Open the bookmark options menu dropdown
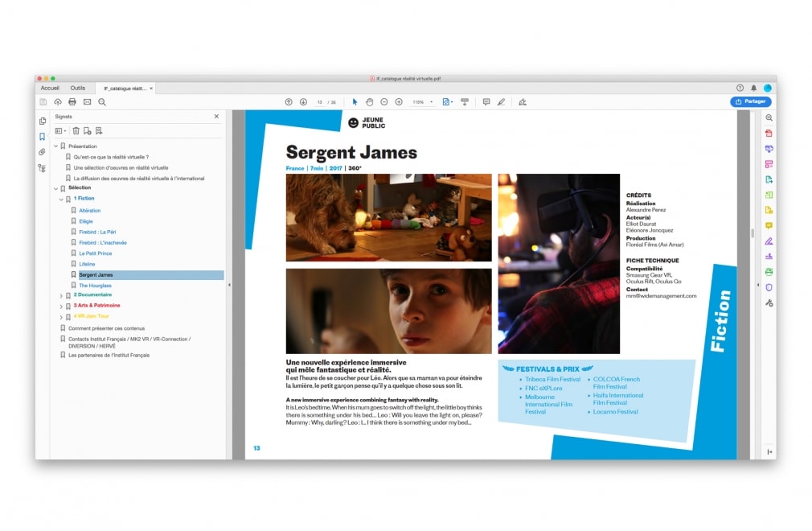Viewport: 812px width, 531px height. pos(60,130)
